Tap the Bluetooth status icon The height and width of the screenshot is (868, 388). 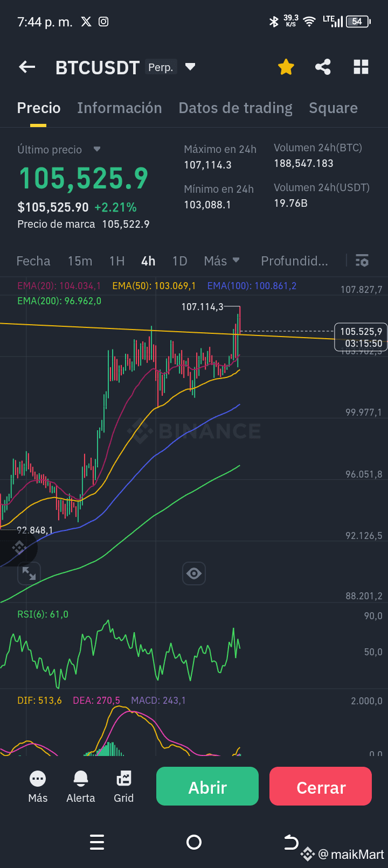pyautogui.click(x=274, y=22)
